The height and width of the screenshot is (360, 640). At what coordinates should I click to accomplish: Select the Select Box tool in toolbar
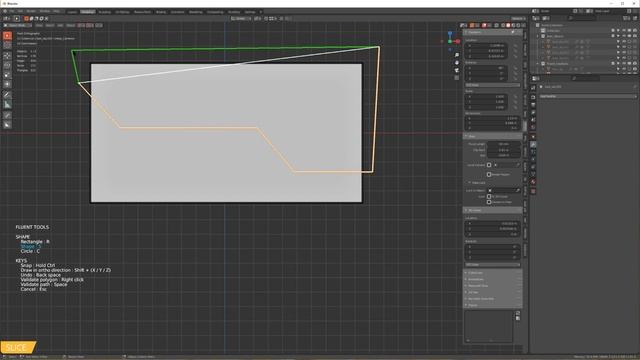pos(7,36)
